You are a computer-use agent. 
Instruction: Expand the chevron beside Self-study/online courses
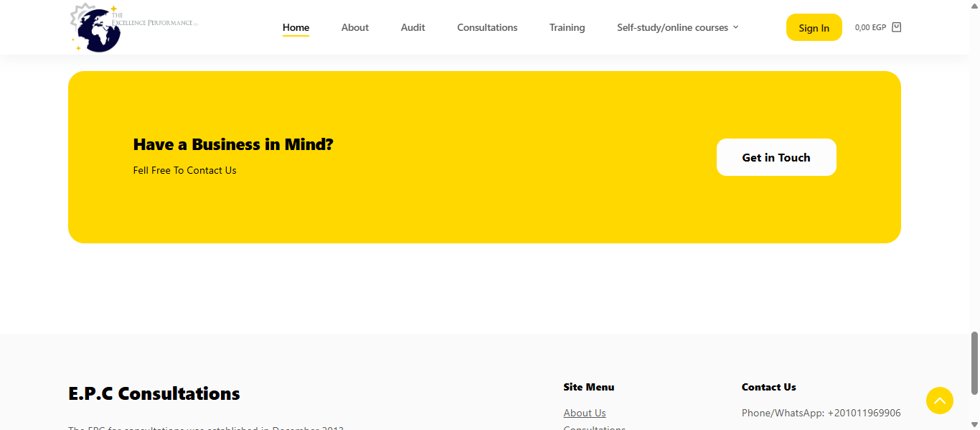(735, 27)
